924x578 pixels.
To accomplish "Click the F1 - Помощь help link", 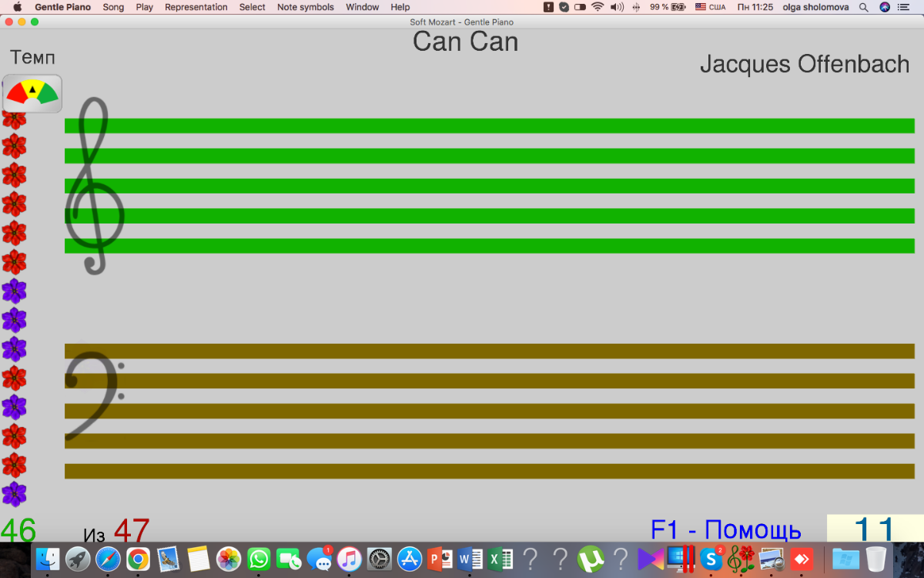I will 726,530.
